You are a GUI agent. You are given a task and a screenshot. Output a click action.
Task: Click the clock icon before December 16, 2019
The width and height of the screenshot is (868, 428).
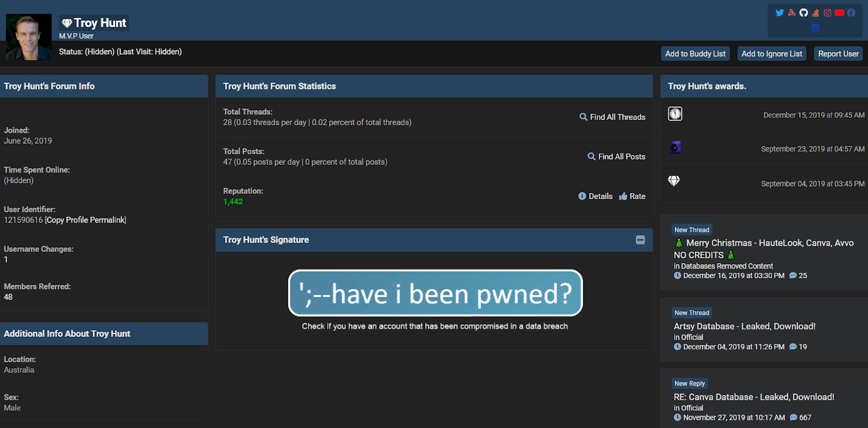point(677,276)
